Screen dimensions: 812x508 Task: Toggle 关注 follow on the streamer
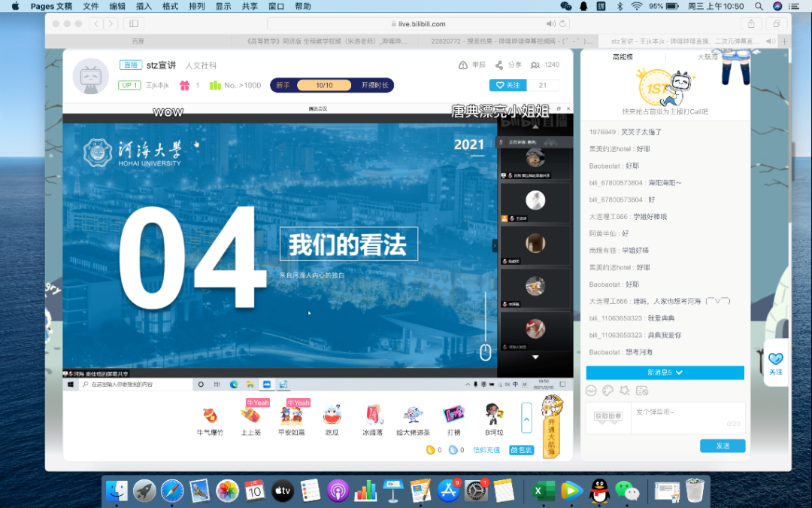507,85
